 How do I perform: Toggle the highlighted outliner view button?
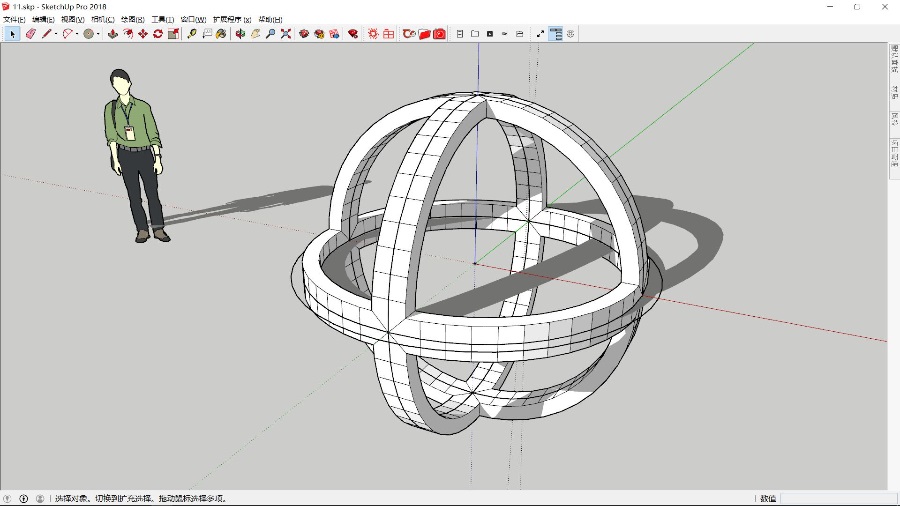pos(555,34)
